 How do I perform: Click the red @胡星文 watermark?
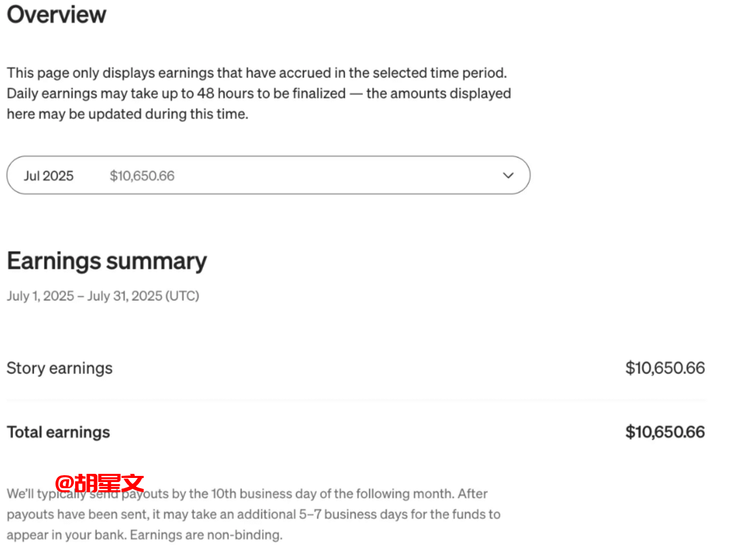tap(100, 483)
